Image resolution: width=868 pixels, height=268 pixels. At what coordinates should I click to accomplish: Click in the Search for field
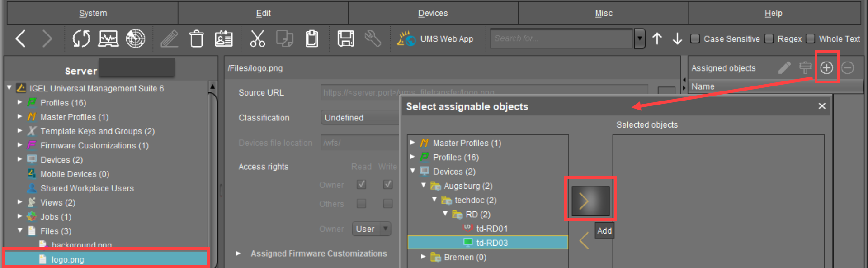pos(561,39)
